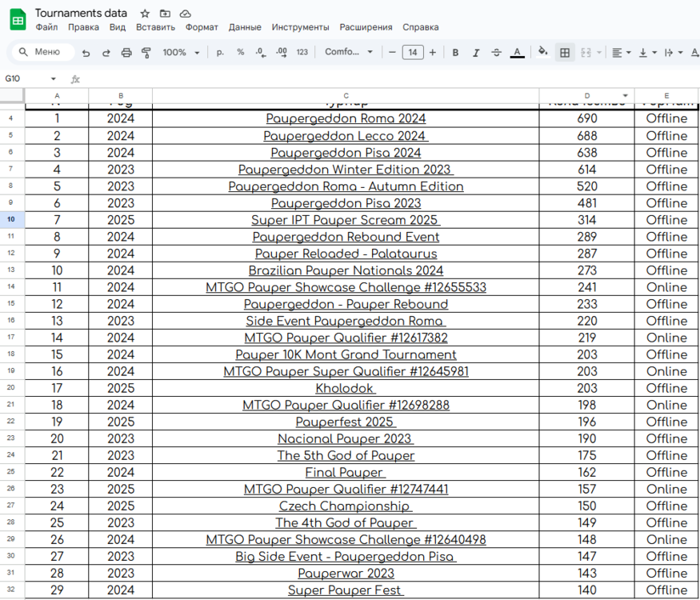Viewport: 700px width, 600px height.
Task: Expand the horizontal align dropdown
Action: (x=621, y=53)
